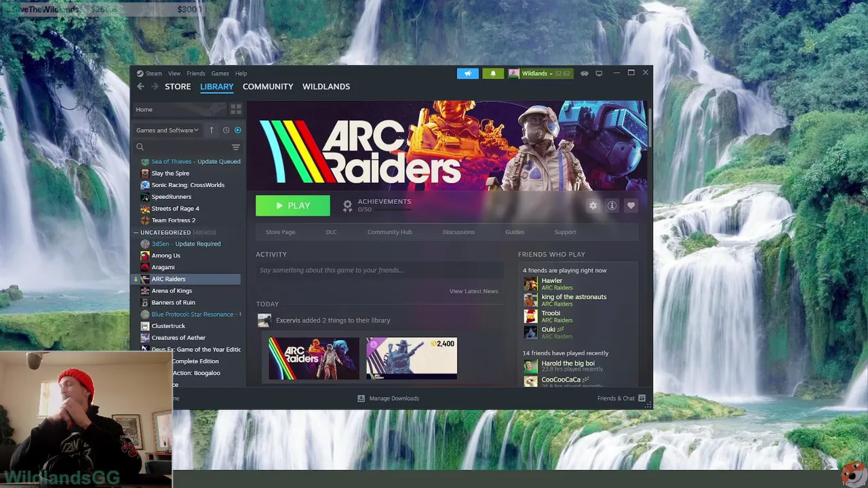Open the Guides link

(515, 232)
